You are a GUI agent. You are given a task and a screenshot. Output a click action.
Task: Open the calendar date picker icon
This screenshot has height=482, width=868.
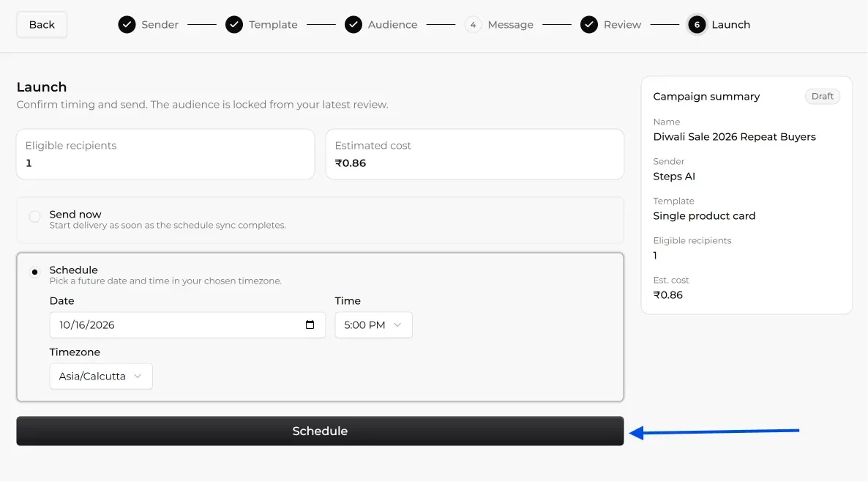pyautogui.click(x=310, y=325)
